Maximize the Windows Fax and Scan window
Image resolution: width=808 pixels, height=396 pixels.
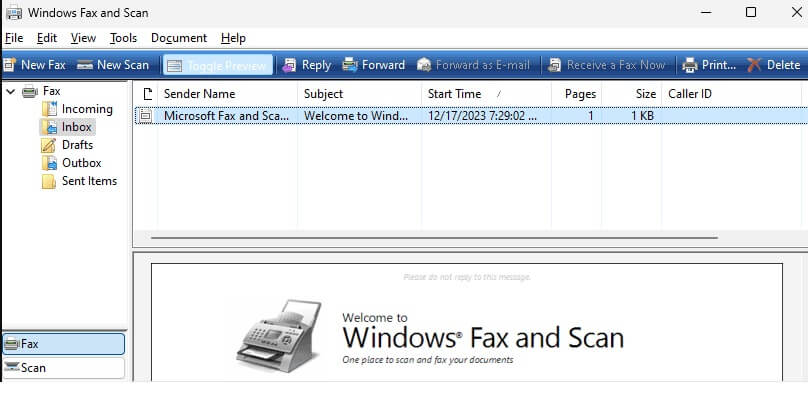751,12
